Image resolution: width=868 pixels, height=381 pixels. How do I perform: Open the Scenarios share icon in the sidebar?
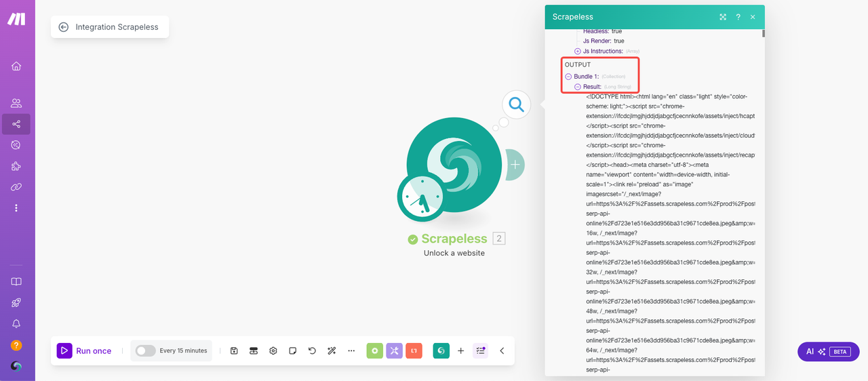(16, 124)
